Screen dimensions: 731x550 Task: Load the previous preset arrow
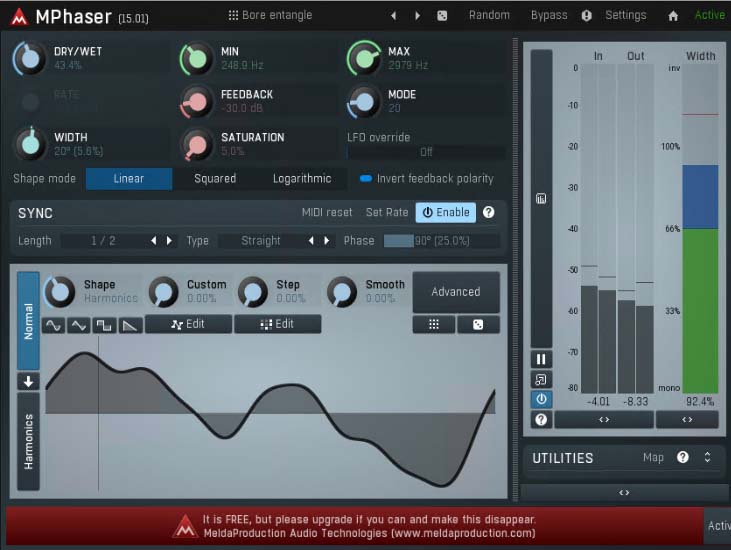[393, 16]
